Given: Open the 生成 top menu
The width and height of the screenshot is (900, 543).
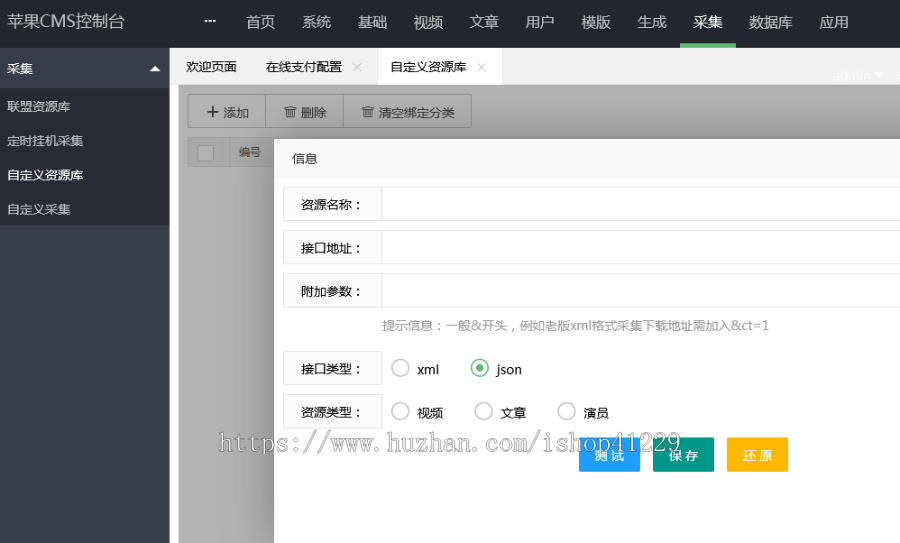Looking at the screenshot, I should coord(651,22).
